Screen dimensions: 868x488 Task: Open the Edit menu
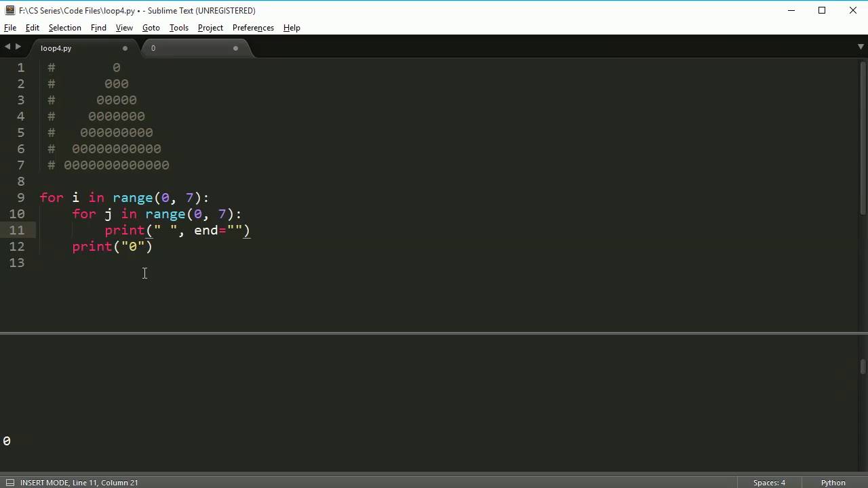33,28
